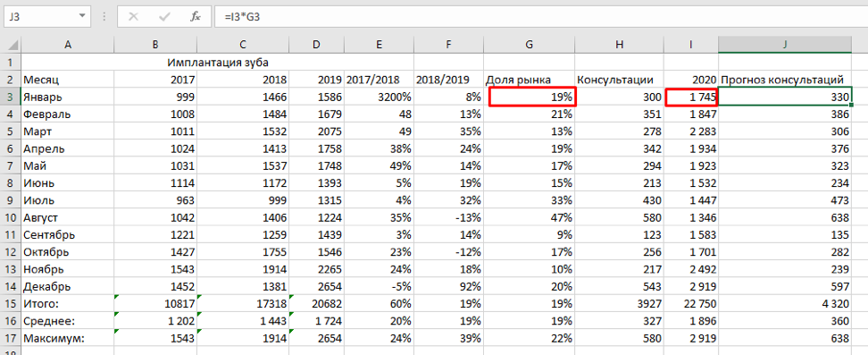Click the cancel (X) formula bar icon

coord(133,17)
